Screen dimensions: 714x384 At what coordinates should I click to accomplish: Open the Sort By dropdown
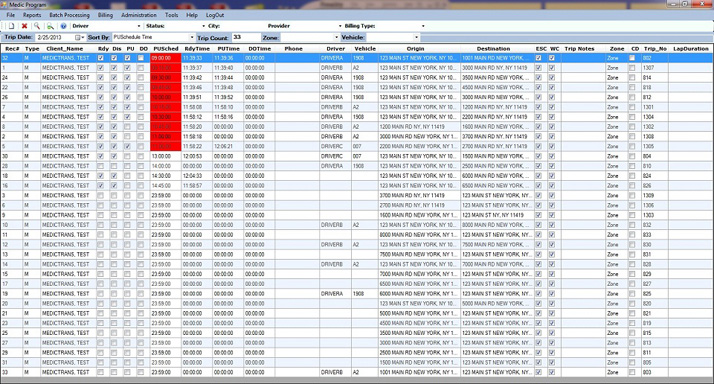tap(192, 37)
